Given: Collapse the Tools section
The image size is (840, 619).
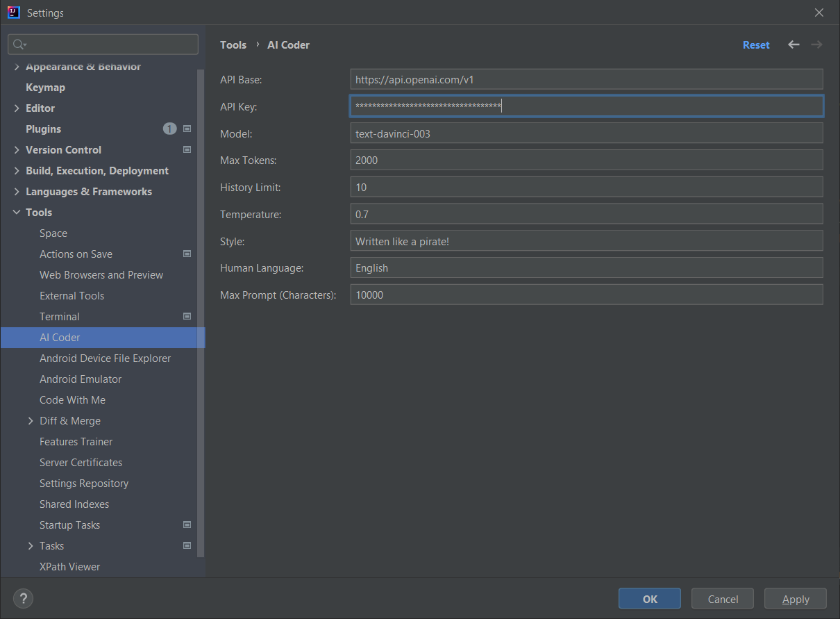Looking at the screenshot, I should click(17, 213).
